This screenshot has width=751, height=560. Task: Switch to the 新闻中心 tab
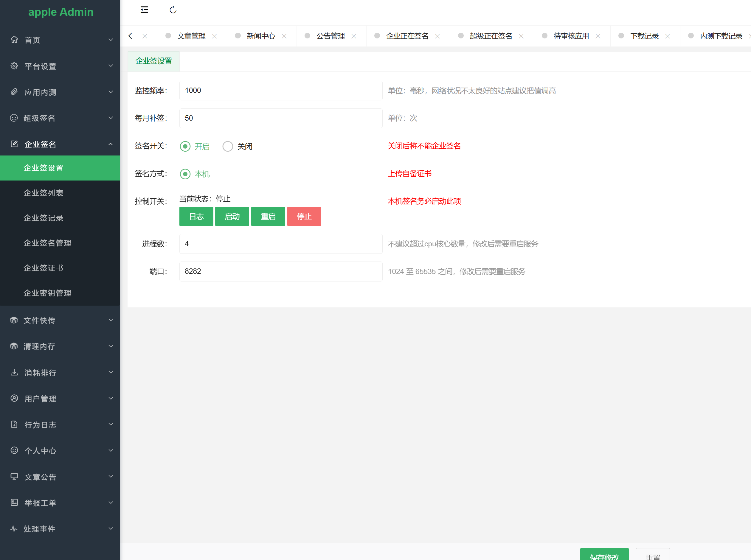click(261, 36)
